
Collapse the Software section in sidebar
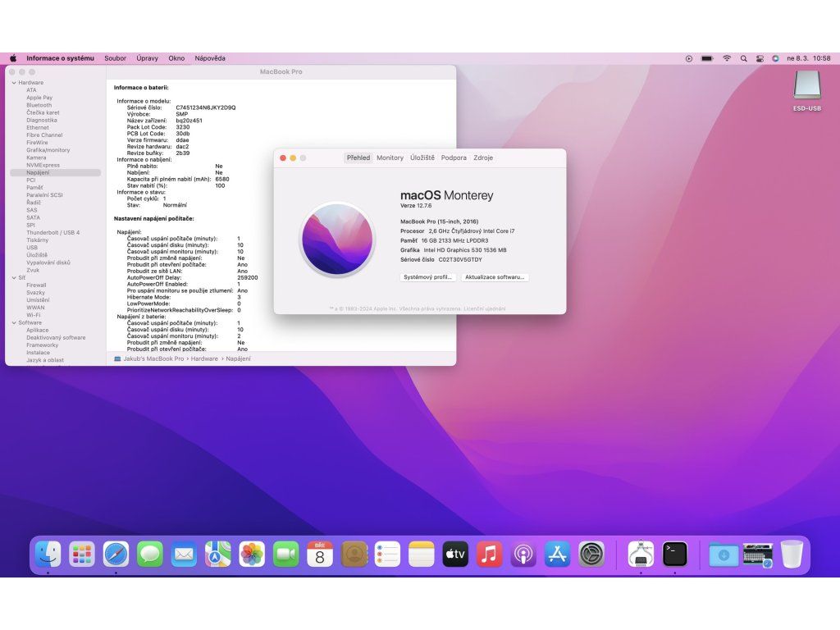[14, 323]
